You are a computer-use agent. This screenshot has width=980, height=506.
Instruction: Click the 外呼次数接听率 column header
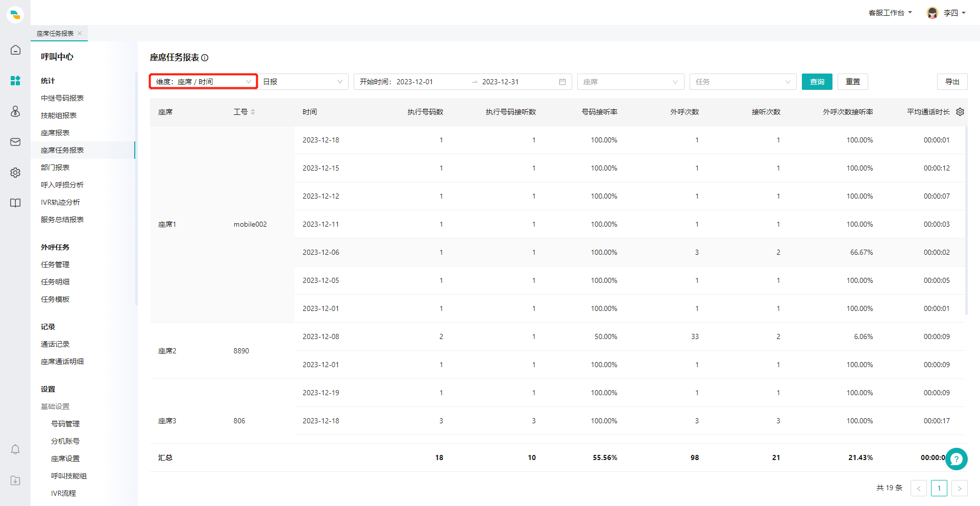(x=848, y=112)
